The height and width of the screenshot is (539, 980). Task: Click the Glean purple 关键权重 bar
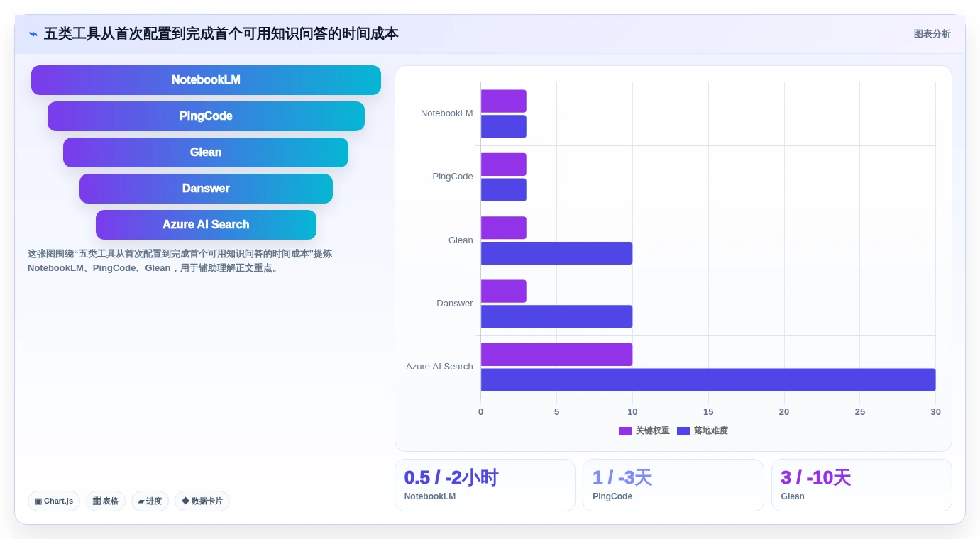pos(504,228)
